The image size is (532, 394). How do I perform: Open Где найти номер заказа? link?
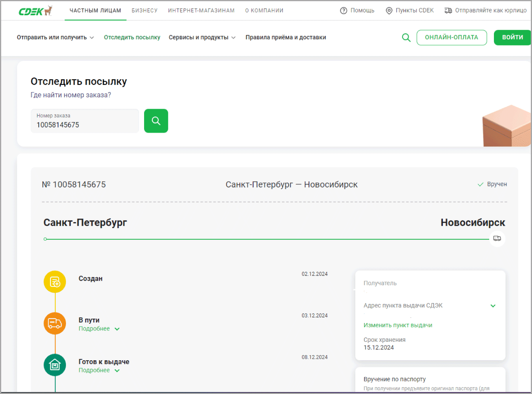(x=71, y=95)
